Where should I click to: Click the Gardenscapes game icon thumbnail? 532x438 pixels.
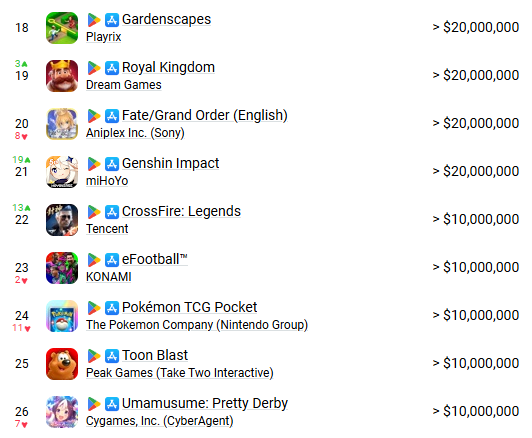(62, 28)
